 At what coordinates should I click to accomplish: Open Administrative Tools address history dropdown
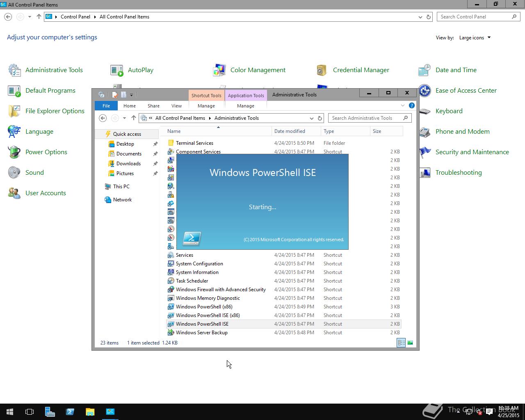point(312,118)
